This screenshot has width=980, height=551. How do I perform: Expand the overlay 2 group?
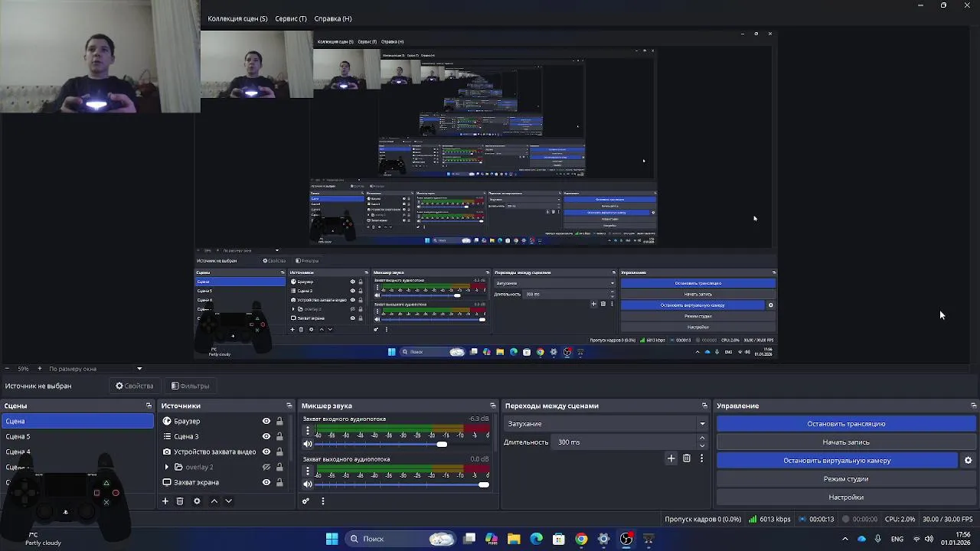click(x=167, y=467)
